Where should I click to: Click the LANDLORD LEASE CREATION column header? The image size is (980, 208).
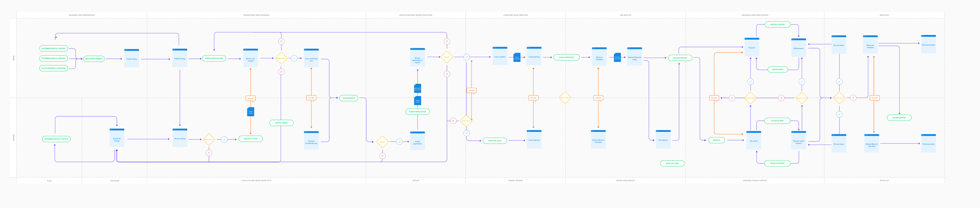[x=515, y=15]
